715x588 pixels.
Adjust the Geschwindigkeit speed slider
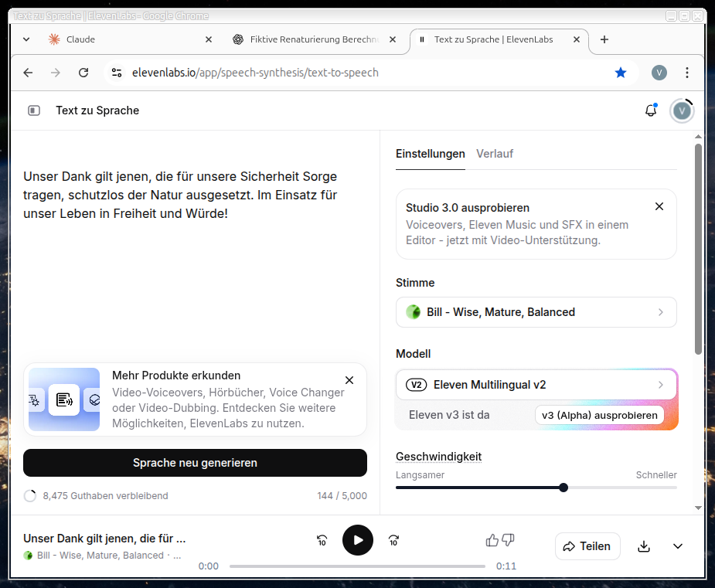point(563,488)
